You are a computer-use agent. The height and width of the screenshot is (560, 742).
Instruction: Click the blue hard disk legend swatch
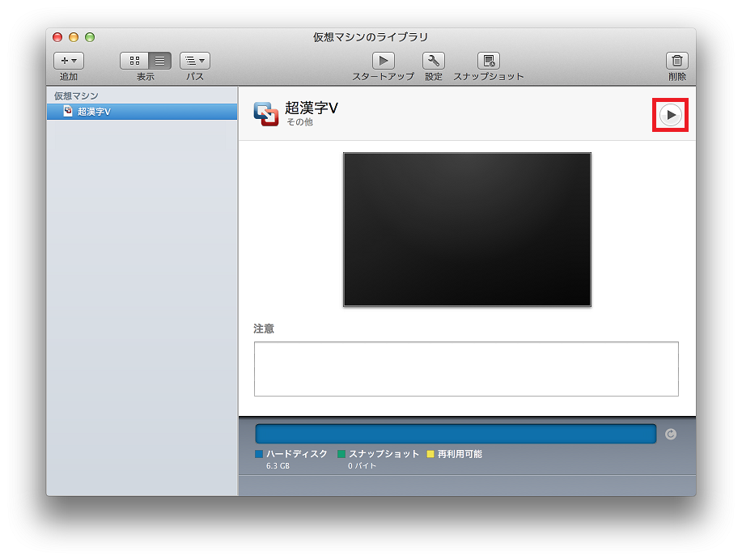tap(259, 454)
